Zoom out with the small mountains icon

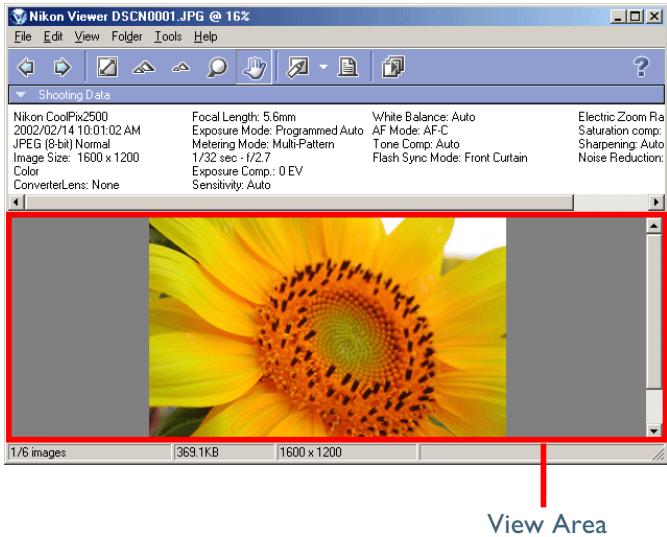(x=181, y=67)
